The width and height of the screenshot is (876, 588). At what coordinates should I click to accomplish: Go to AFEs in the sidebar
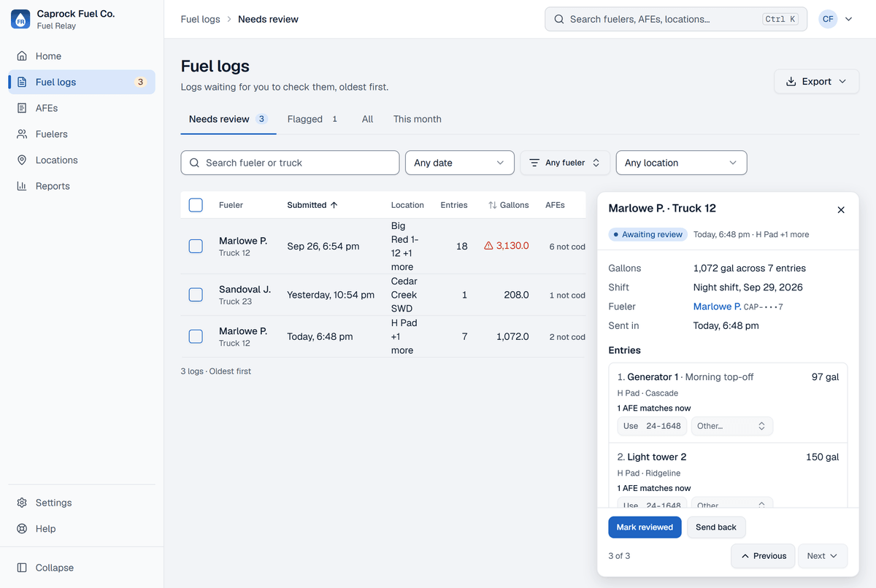coord(82,108)
